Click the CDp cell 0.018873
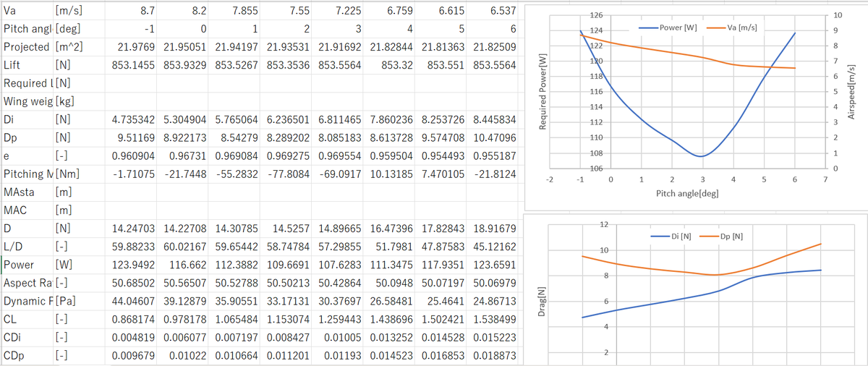Screen dimensions: 868x366 (x=493, y=356)
